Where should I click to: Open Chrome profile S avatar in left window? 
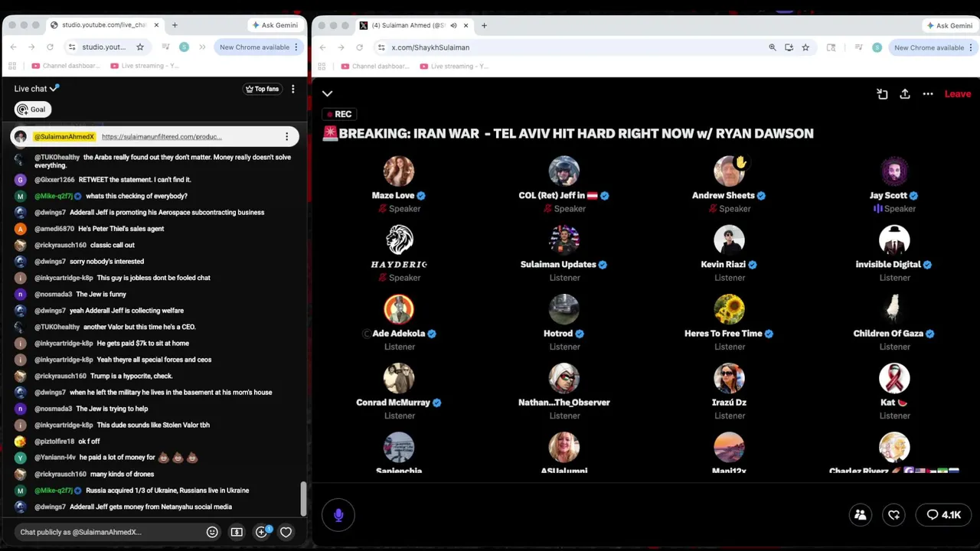pos(184,47)
